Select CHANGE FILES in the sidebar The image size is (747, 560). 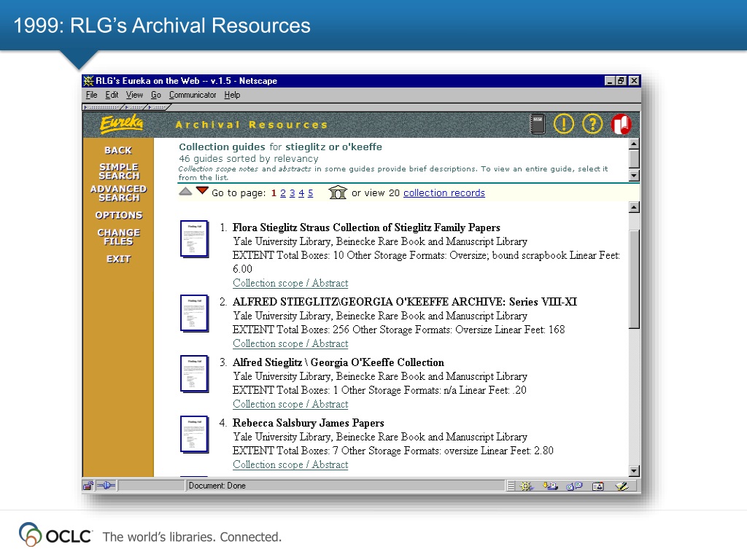pyautogui.click(x=119, y=237)
